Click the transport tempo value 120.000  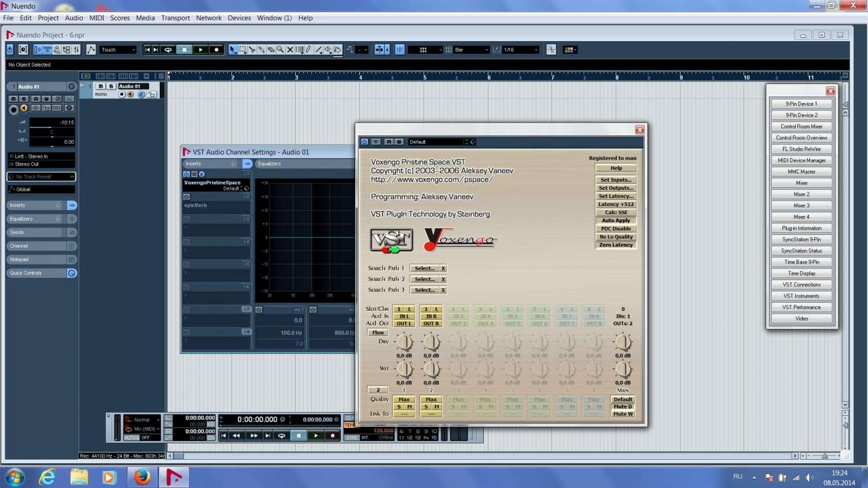click(x=383, y=431)
